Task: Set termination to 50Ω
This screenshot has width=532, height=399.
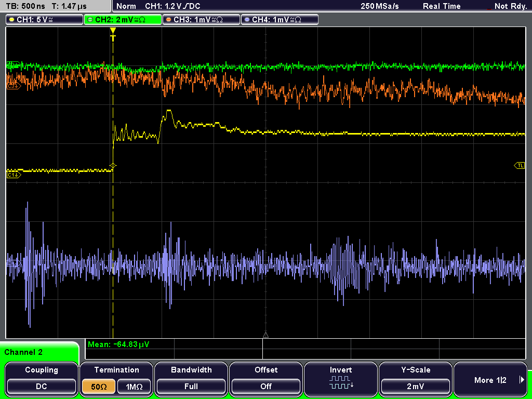Action: 99,387
